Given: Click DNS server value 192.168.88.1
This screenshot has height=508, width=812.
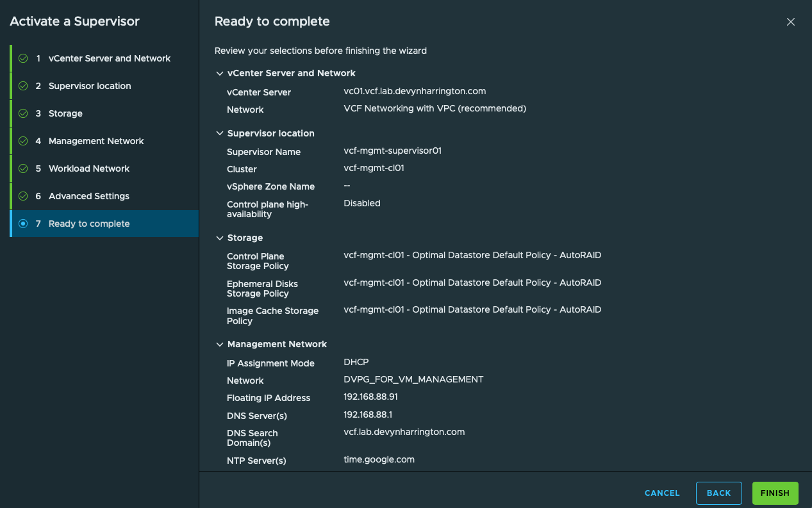Looking at the screenshot, I should [x=368, y=414].
